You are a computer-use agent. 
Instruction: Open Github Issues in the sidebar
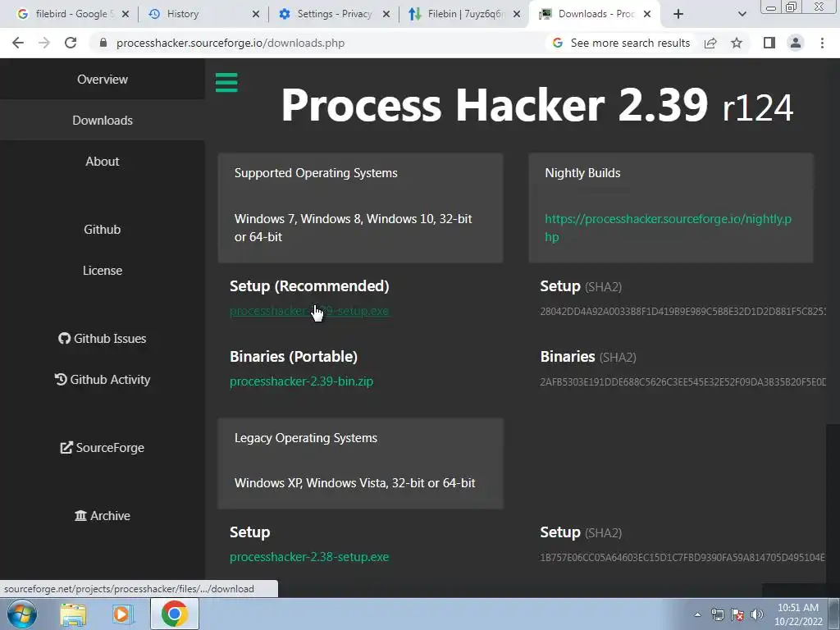pos(103,339)
